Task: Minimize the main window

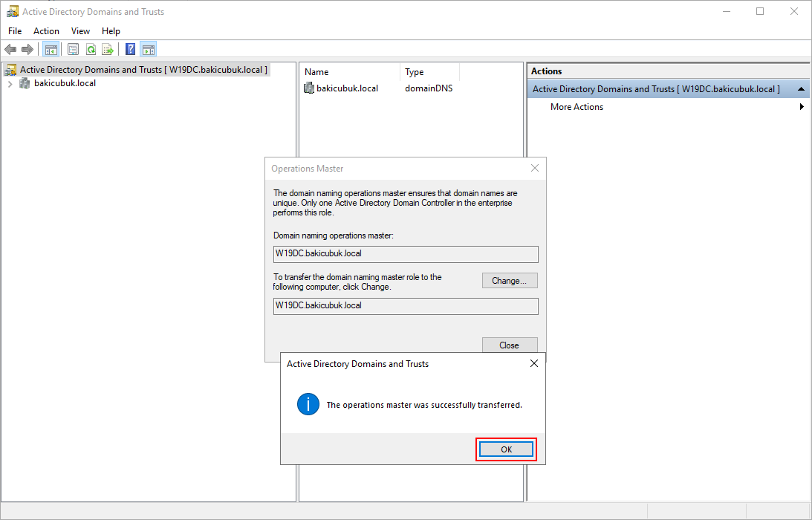Action: [x=727, y=11]
